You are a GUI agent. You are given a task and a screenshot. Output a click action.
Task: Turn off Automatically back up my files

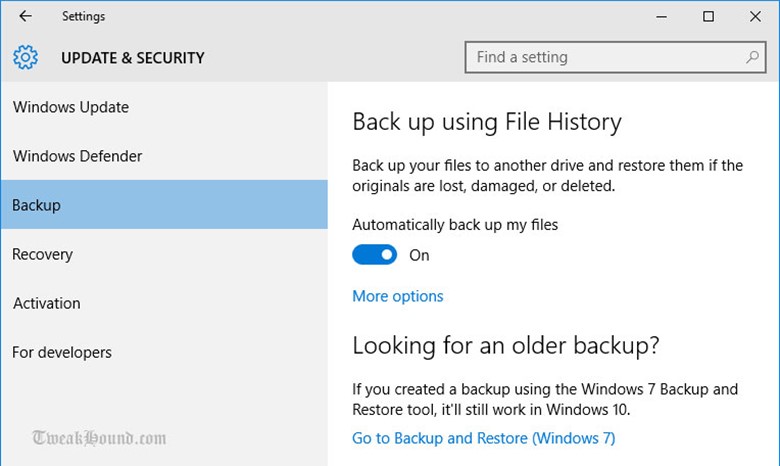[375, 255]
